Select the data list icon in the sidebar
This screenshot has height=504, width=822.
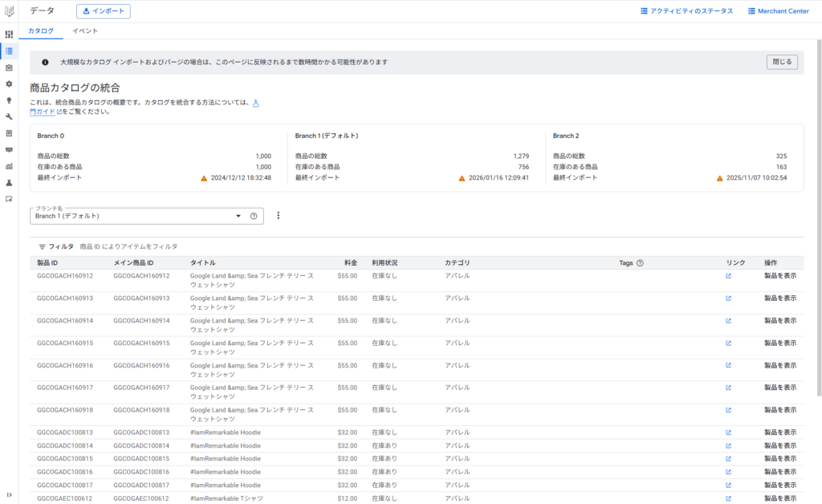point(9,51)
